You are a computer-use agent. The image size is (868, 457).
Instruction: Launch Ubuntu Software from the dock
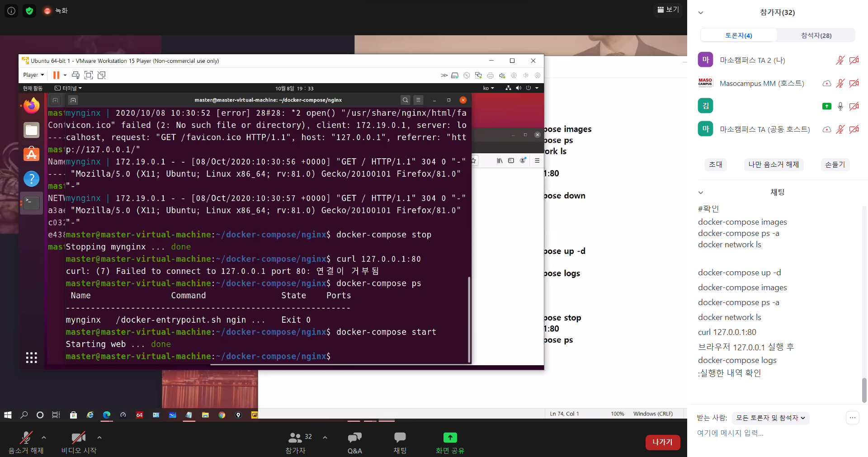click(x=31, y=155)
